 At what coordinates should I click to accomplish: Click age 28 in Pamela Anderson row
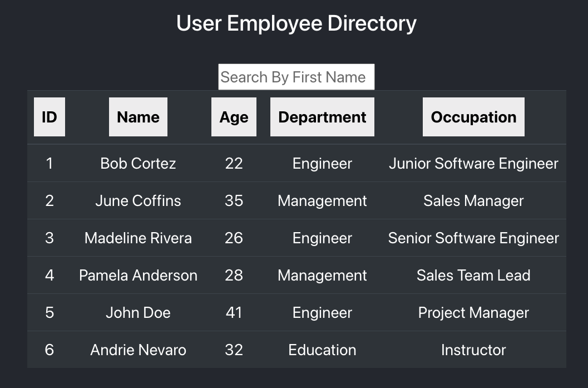point(234,276)
